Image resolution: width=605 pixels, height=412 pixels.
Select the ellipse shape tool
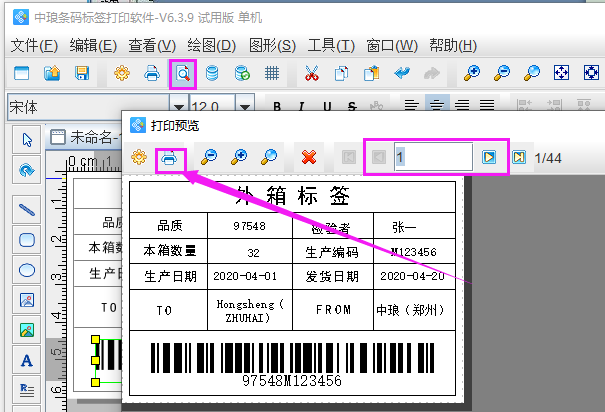28,269
